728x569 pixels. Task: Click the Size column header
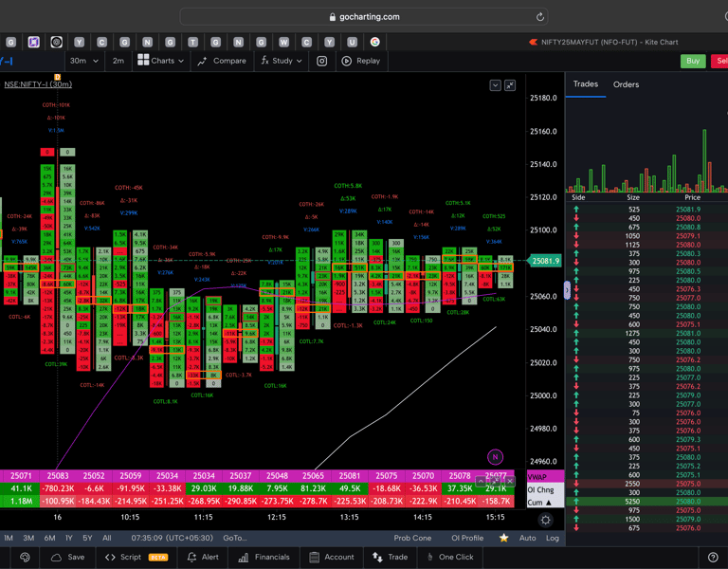click(633, 197)
